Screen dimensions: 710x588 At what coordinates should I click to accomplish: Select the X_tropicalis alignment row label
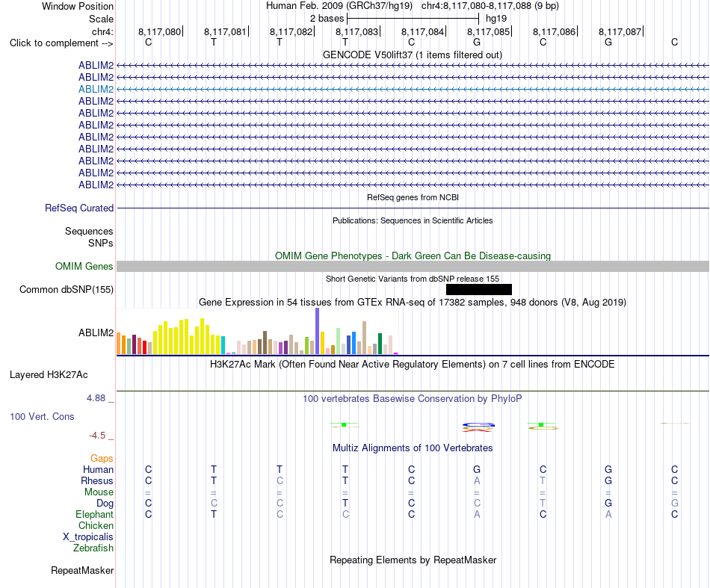click(88, 537)
